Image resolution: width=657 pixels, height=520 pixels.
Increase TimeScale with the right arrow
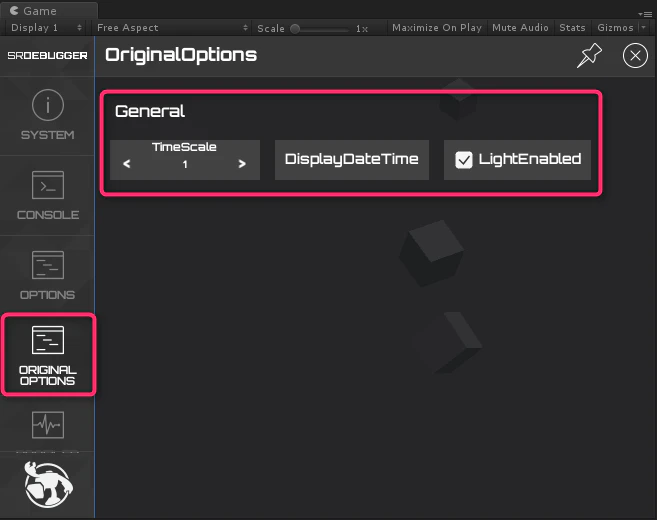[242, 164]
